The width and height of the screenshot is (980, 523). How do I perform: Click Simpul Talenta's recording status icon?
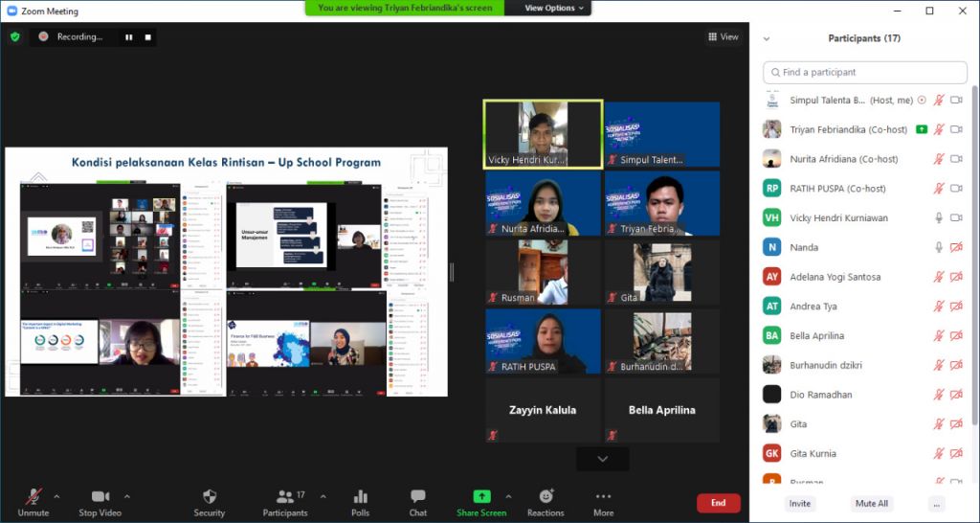pyautogui.click(x=922, y=100)
